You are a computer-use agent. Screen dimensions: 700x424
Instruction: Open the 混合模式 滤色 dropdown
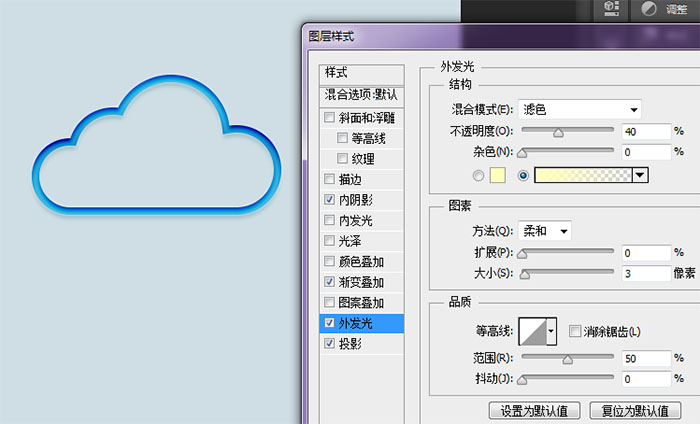579,109
